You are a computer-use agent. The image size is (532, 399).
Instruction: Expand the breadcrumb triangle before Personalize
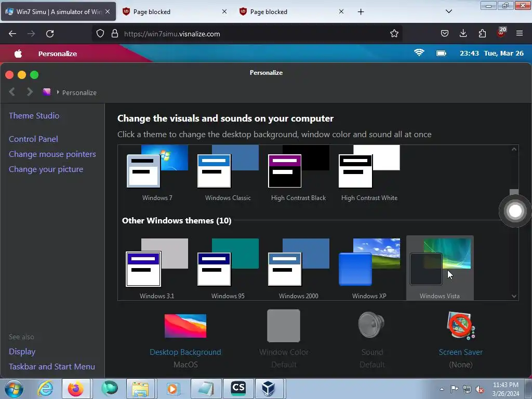point(58,92)
